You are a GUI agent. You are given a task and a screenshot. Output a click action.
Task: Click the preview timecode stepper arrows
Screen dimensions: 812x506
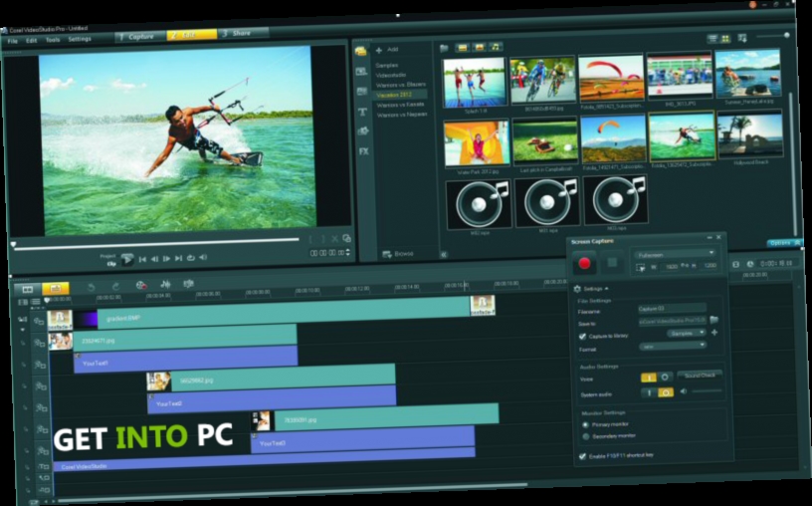(348, 252)
